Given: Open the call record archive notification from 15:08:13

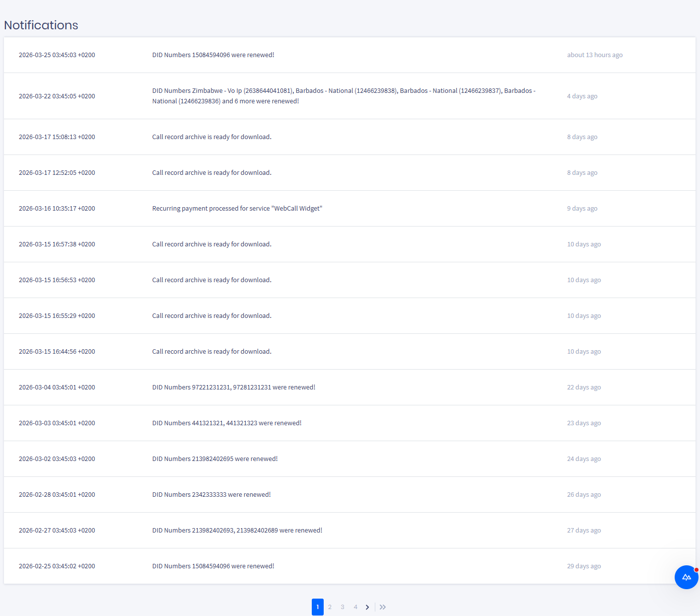Looking at the screenshot, I should [x=211, y=137].
